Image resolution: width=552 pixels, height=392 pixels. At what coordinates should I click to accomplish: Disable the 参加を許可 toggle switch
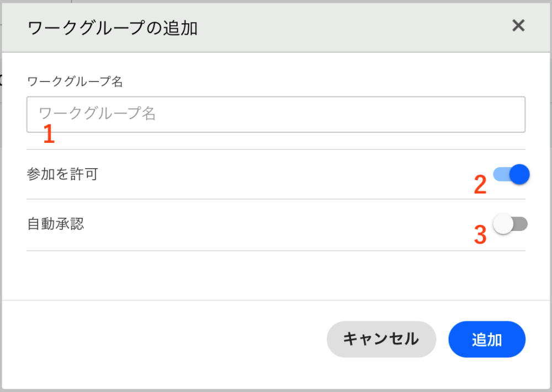[512, 174]
